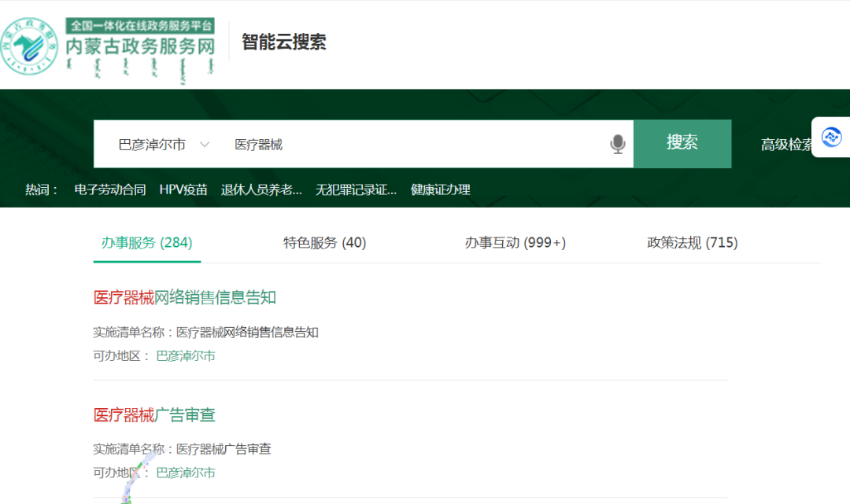Viewport: 850px width, 504px height.
Task: Click 巴彦淖尔市 under the first result
Action: 186,356
